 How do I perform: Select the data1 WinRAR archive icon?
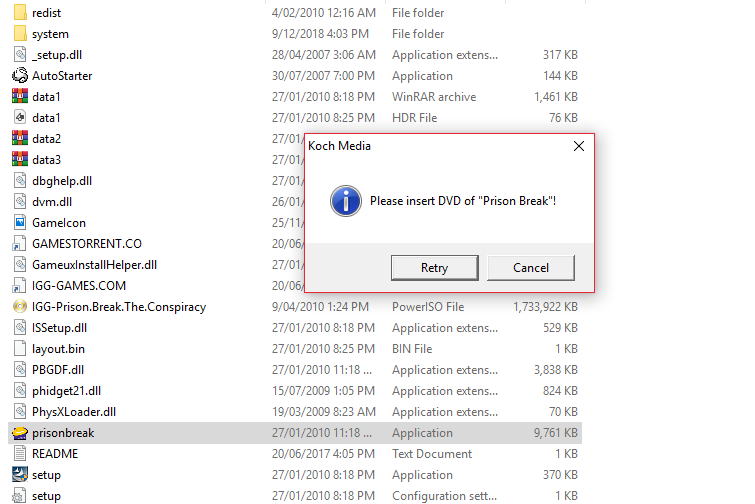point(20,97)
